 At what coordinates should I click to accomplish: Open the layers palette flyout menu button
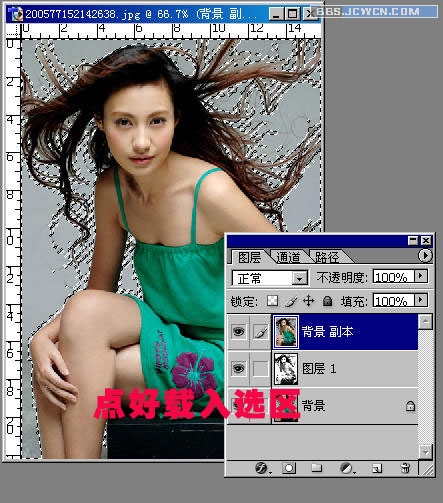tap(425, 256)
